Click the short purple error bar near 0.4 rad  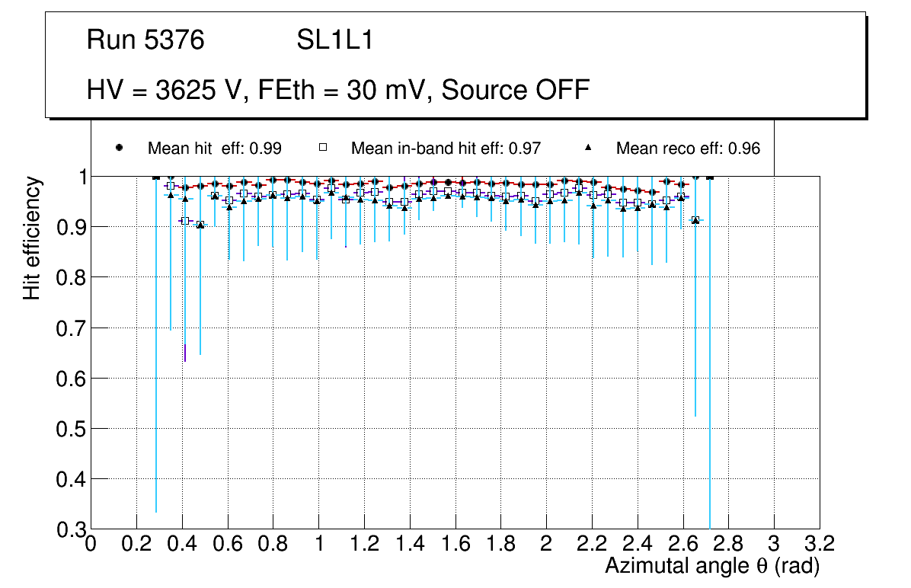coord(184,353)
